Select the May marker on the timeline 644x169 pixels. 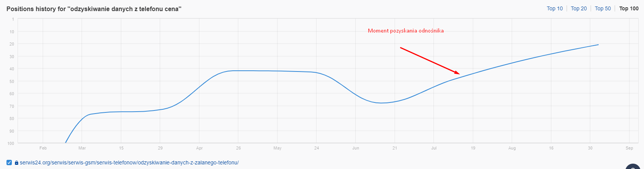277,148
